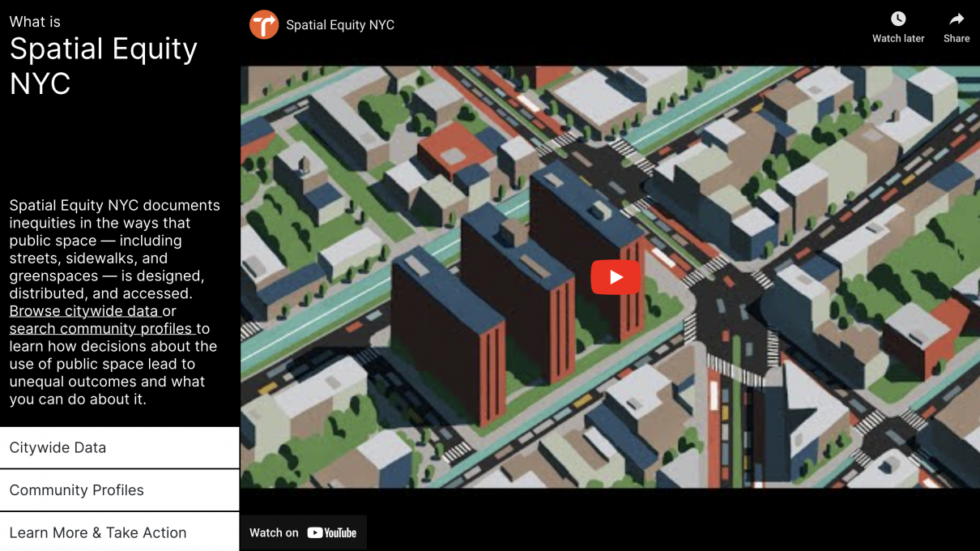The height and width of the screenshot is (551, 980).
Task: Click the Watch on YouTube button
Action: click(x=303, y=532)
